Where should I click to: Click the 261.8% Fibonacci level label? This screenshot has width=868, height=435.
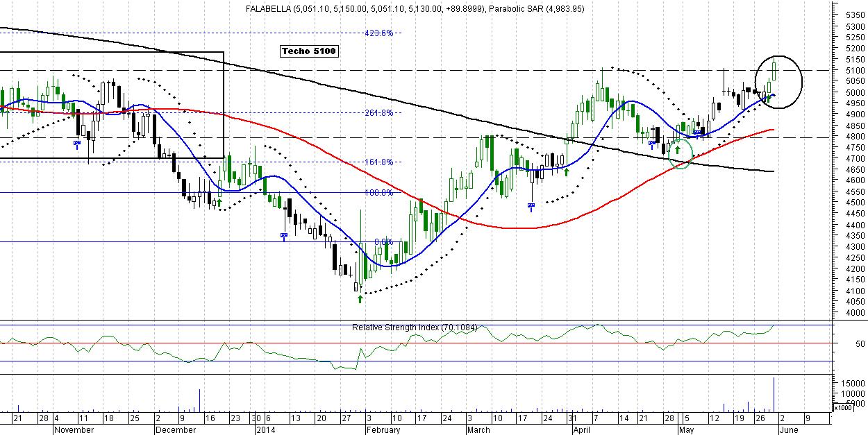tap(379, 113)
